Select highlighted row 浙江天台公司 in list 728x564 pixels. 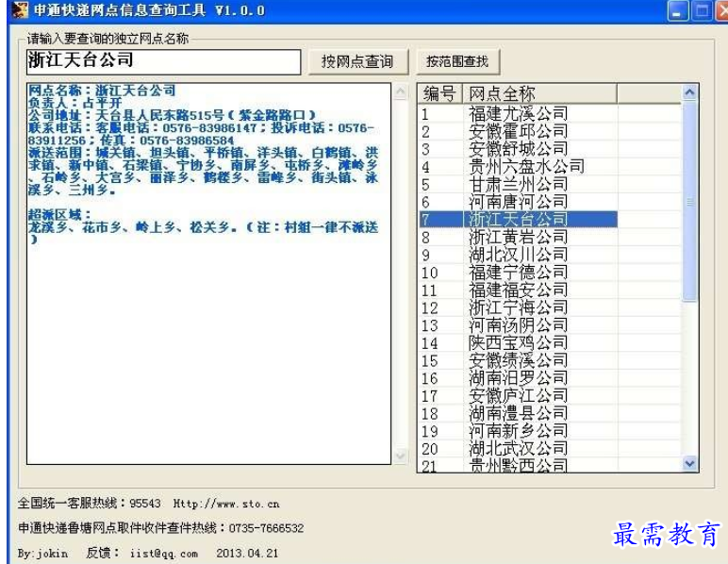coord(518,219)
